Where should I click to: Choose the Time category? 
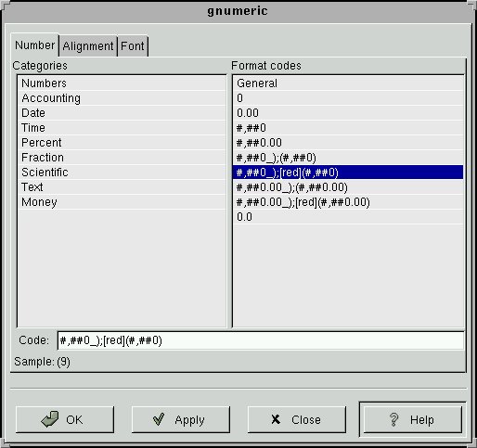pyautogui.click(x=122, y=128)
